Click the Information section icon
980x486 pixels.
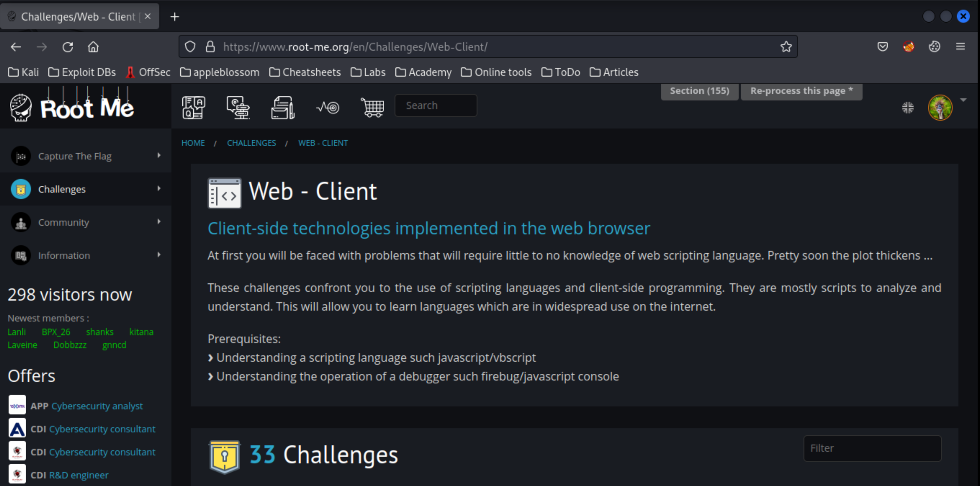(21, 255)
